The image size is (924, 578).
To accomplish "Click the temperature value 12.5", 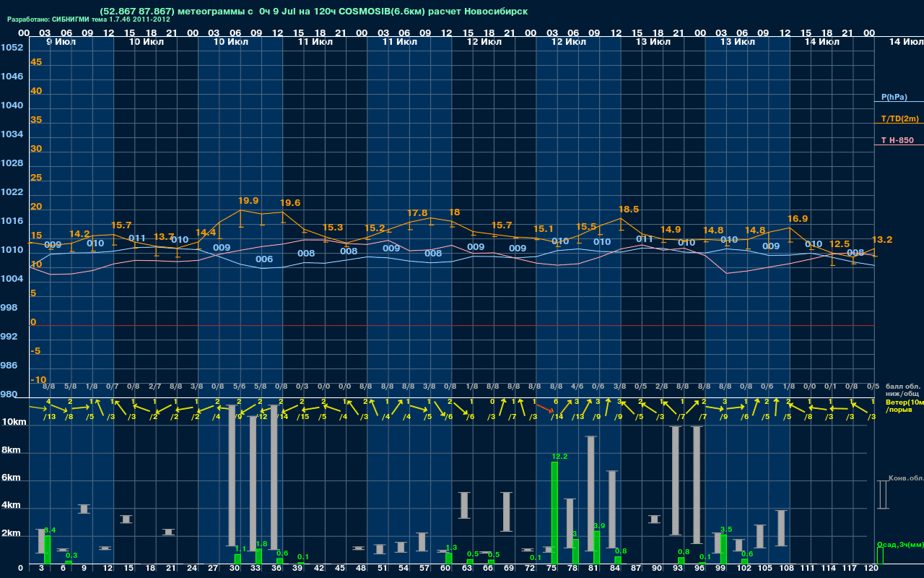I will point(840,244).
